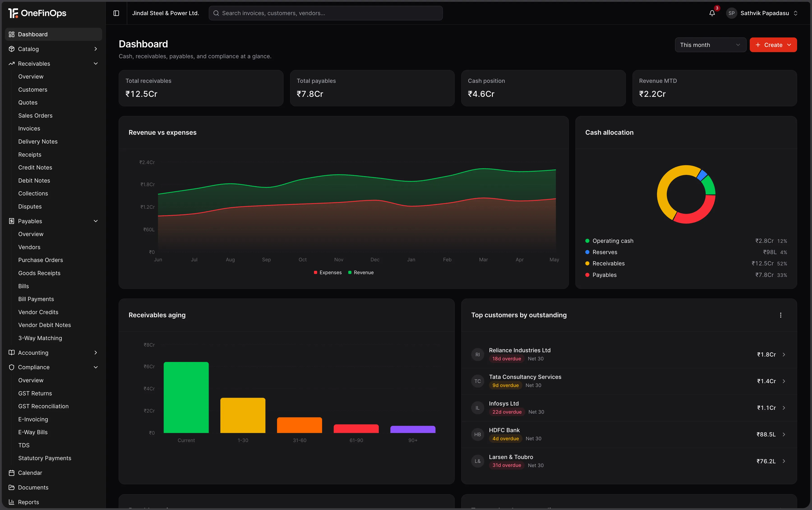Click the Accounting book icon
Viewport: 812px width, 510px height.
[12, 352]
